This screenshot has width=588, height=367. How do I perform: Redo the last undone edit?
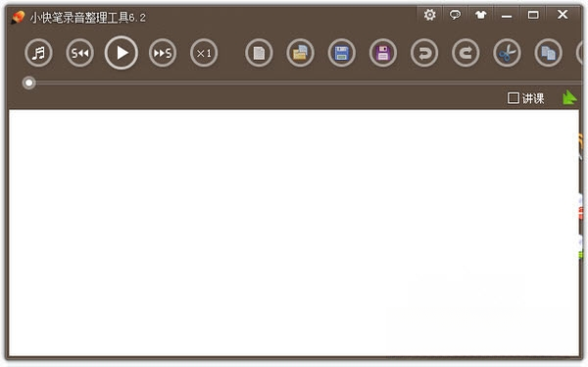click(x=465, y=53)
